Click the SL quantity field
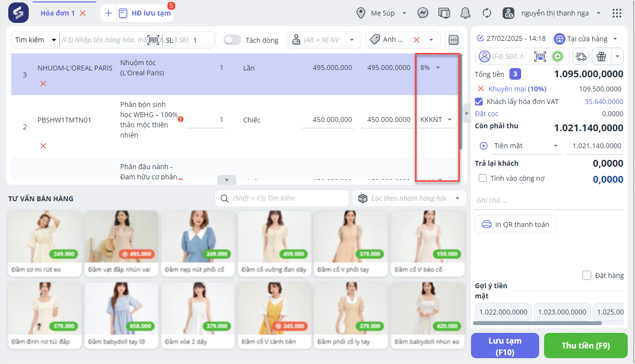The width and height of the screenshot is (635, 364). 195,40
